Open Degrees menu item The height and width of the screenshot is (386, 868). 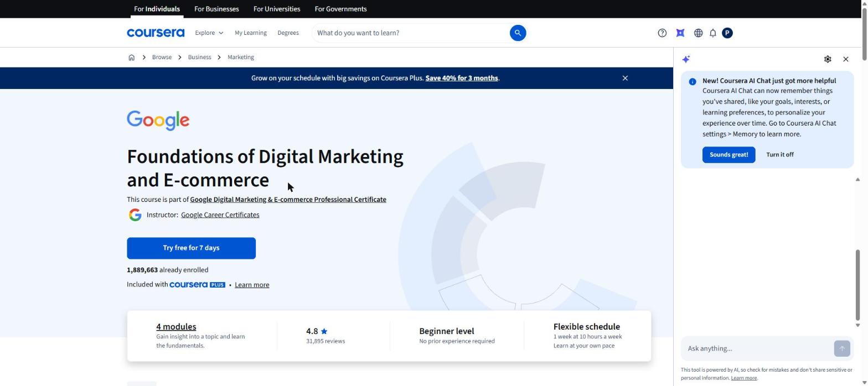tap(288, 33)
